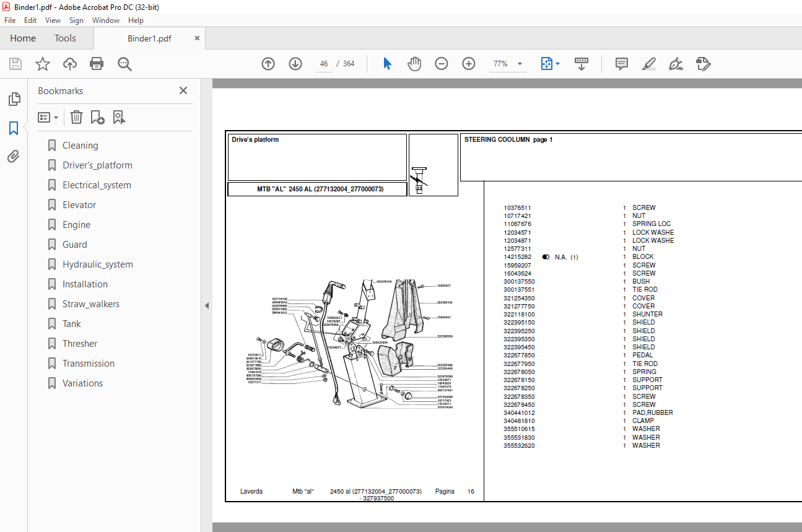
Task: Close the Binder1.pdf tab
Action: click(198, 38)
